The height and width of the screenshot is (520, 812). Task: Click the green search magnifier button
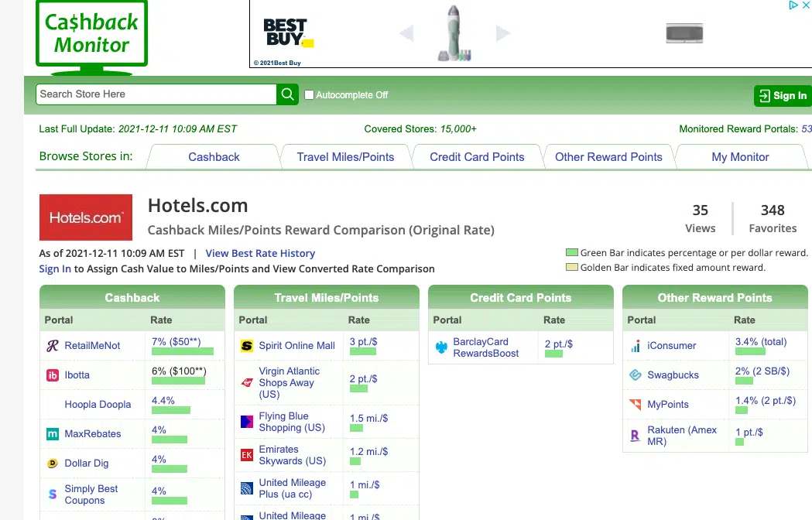click(287, 94)
